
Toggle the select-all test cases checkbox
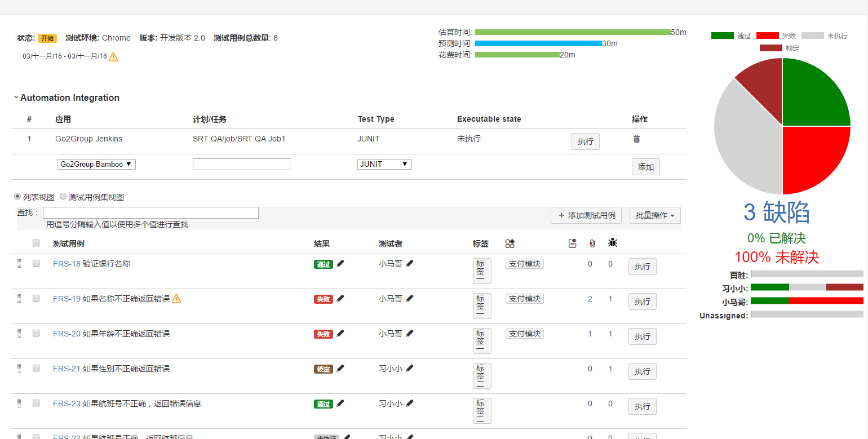(36, 243)
